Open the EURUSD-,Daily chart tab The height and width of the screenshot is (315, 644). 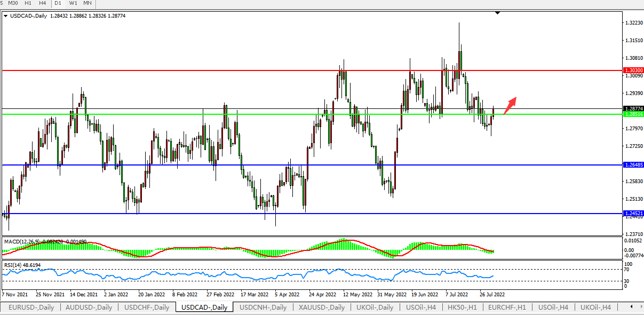pos(31,308)
